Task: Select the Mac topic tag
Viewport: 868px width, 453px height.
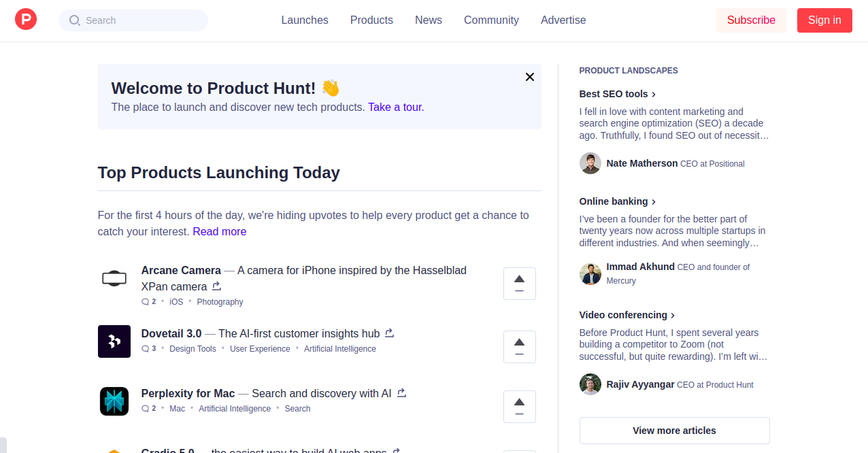Action: point(177,409)
